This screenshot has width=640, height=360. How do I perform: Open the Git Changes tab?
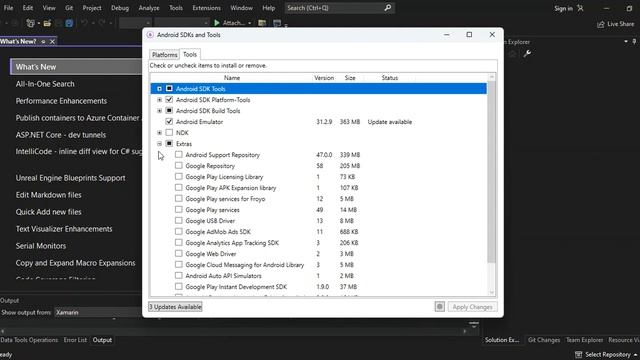[544, 340]
